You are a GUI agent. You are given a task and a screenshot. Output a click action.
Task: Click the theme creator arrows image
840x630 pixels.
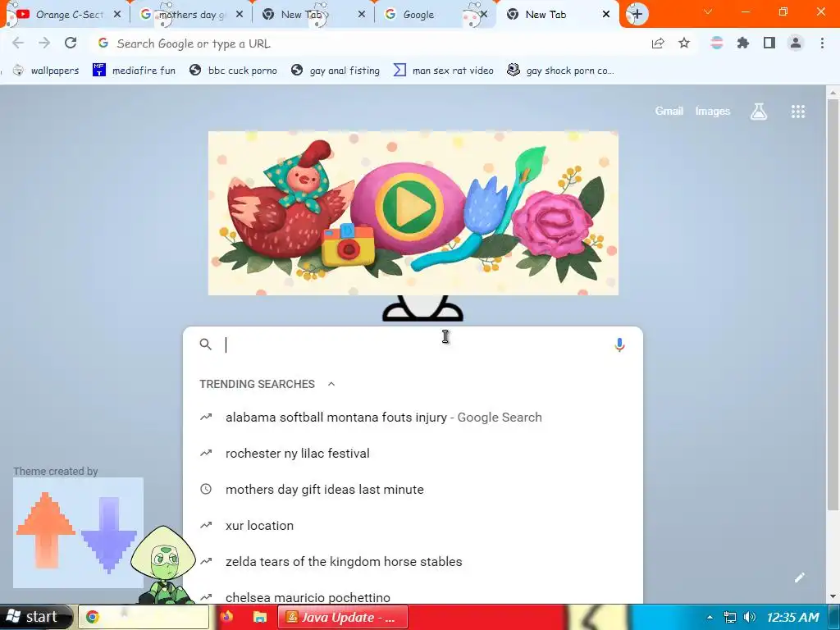click(x=78, y=532)
